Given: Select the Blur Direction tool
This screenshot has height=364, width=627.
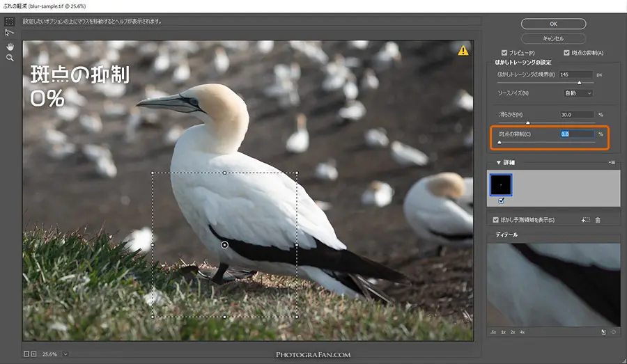Looking at the screenshot, I should point(10,33).
